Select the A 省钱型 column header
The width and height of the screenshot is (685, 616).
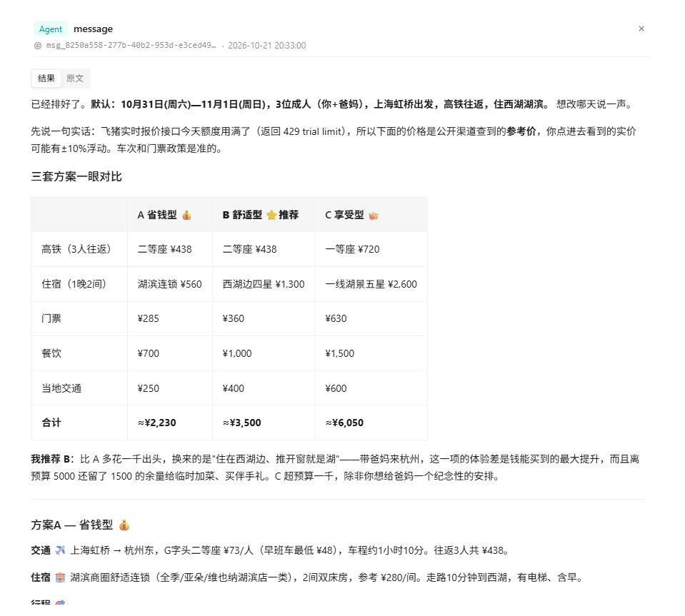[170, 215]
